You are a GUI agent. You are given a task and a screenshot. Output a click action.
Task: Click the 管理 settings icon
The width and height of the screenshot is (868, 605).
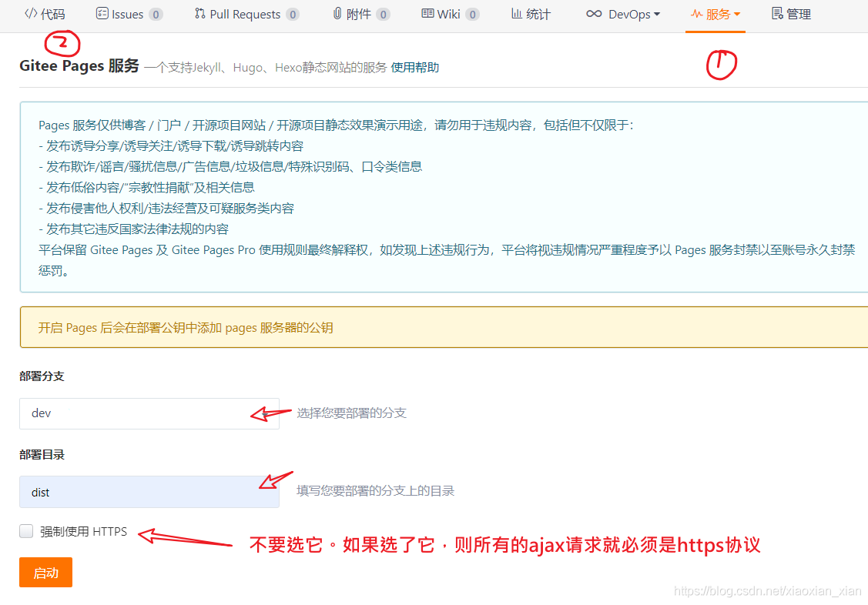(777, 14)
